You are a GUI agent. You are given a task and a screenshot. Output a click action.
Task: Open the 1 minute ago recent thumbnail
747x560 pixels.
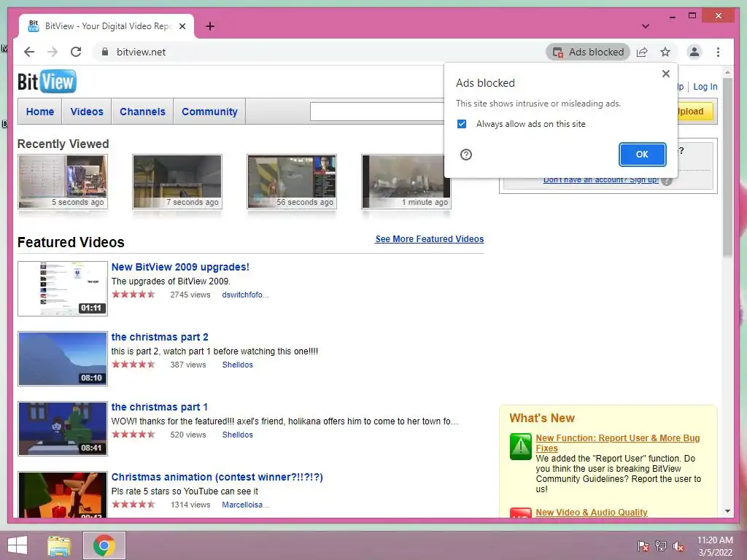[x=406, y=182]
